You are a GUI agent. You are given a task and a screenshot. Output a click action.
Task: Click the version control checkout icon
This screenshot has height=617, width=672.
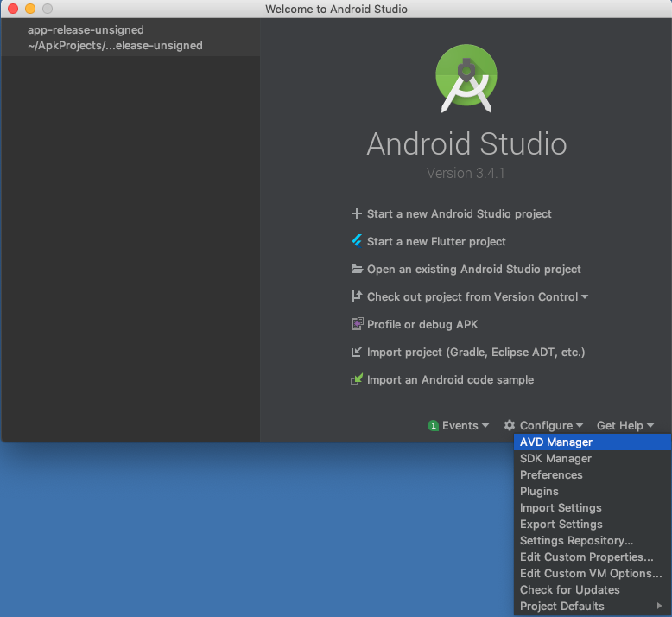click(357, 296)
